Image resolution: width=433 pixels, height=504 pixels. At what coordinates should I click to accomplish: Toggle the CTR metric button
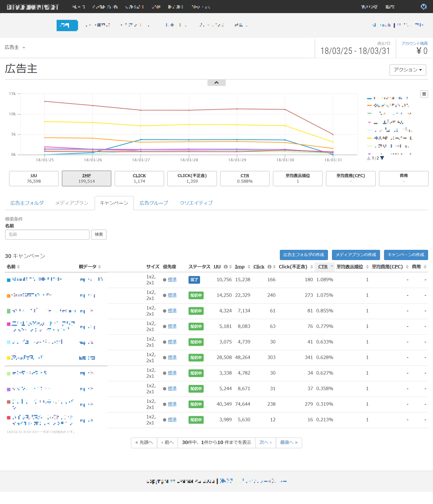[x=245, y=179]
